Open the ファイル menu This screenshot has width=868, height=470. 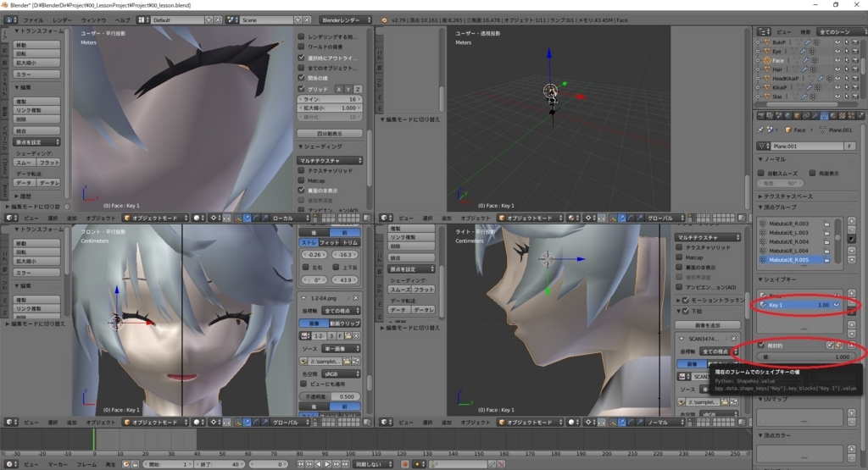point(33,20)
